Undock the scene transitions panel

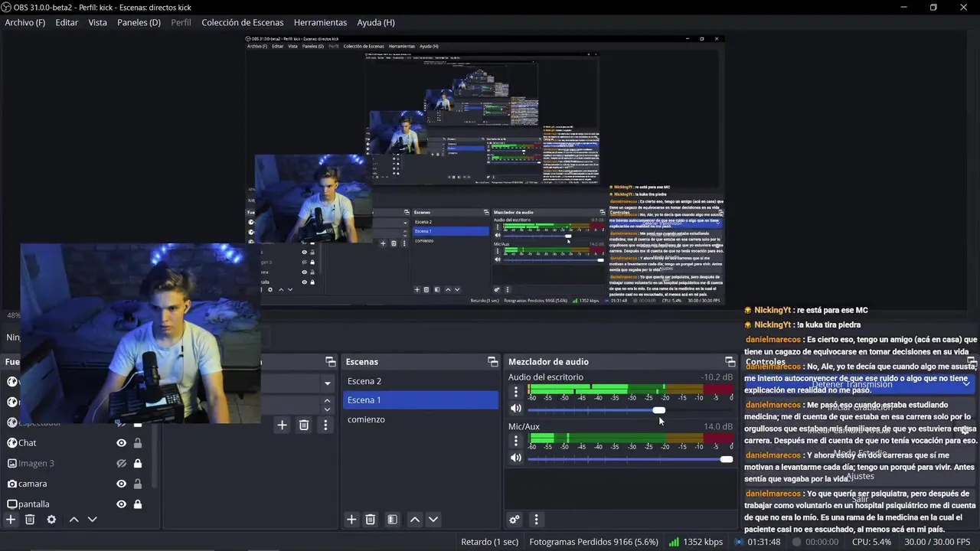pos(330,361)
